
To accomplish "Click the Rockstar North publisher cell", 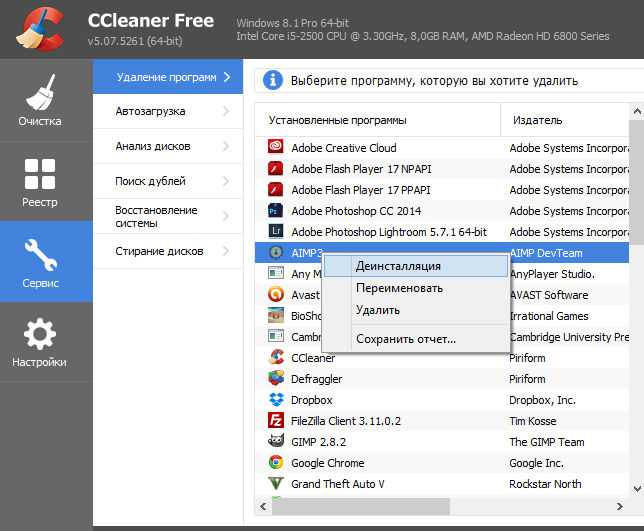I will click(x=545, y=484).
